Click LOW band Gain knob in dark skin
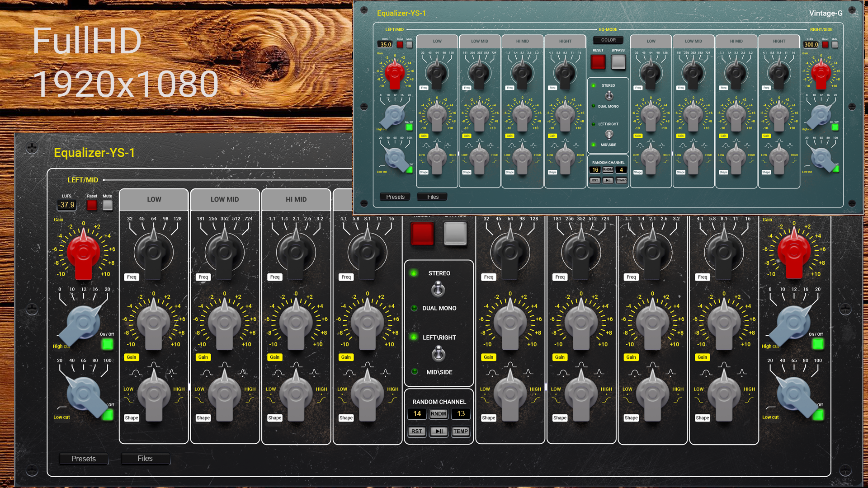 point(154,324)
